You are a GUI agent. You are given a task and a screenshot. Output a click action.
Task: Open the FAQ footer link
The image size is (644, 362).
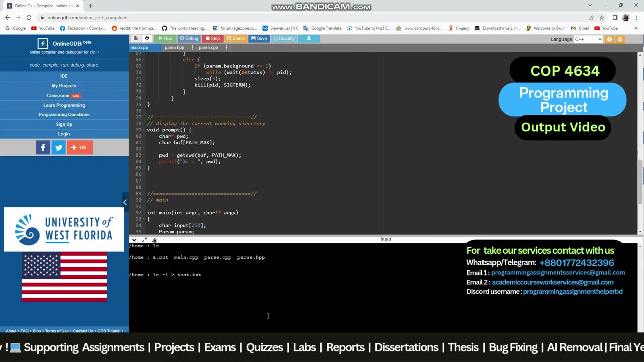click(24, 331)
